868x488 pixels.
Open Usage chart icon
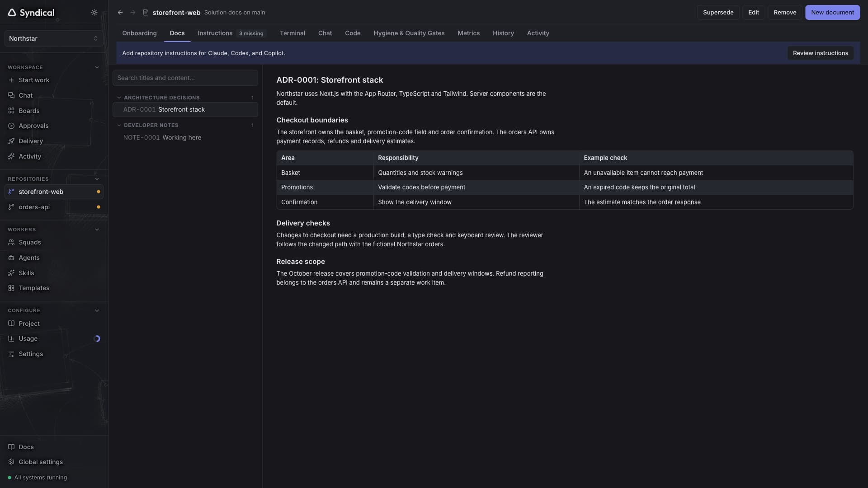[x=11, y=339]
